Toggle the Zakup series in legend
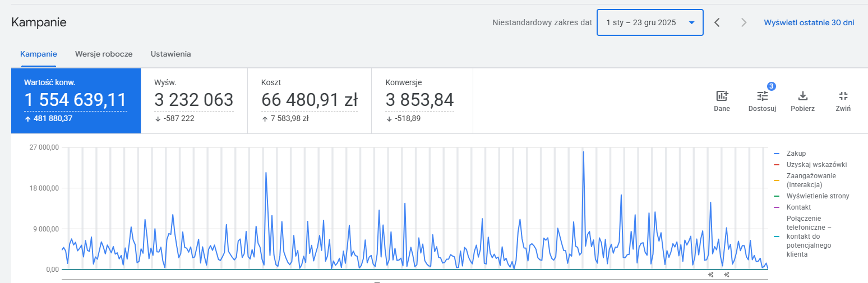The image size is (868, 283). [x=796, y=154]
